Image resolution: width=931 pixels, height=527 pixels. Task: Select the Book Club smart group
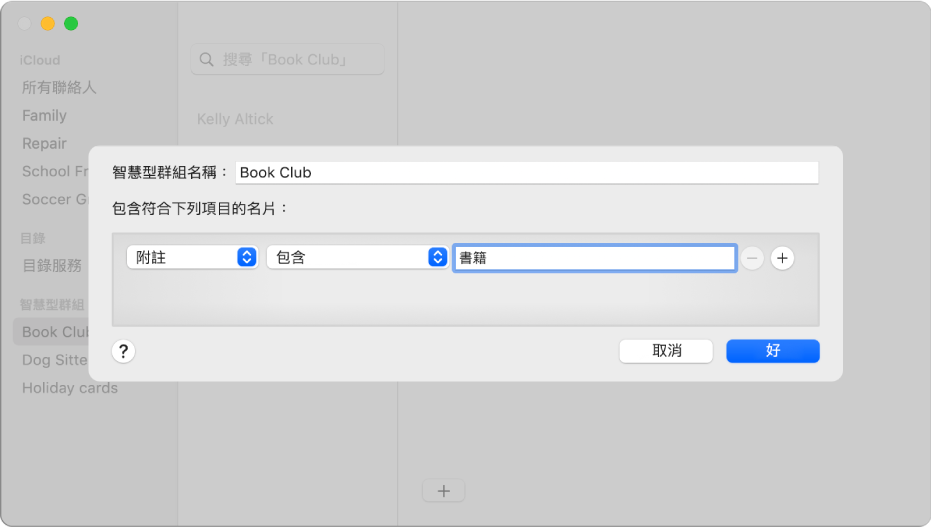click(52, 332)
